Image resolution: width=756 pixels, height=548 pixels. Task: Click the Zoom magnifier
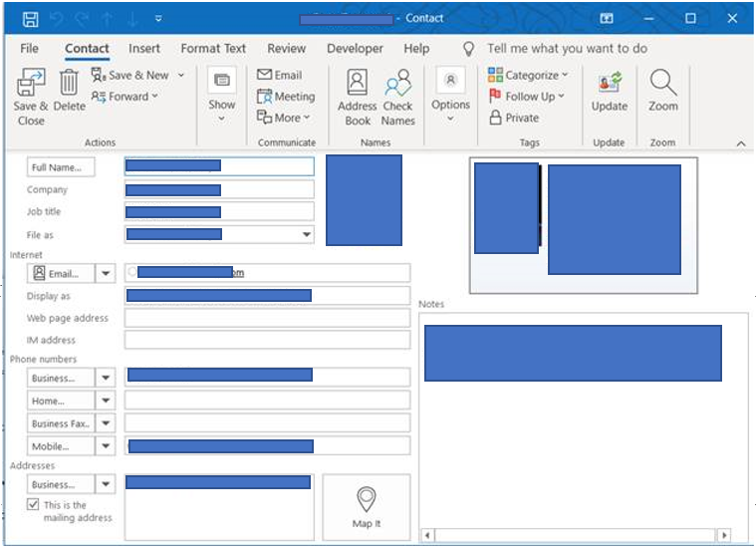[x=663, y=92]
